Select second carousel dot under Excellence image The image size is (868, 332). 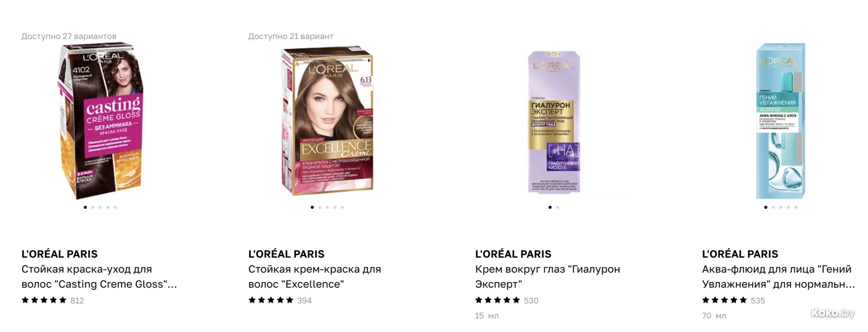320,207
